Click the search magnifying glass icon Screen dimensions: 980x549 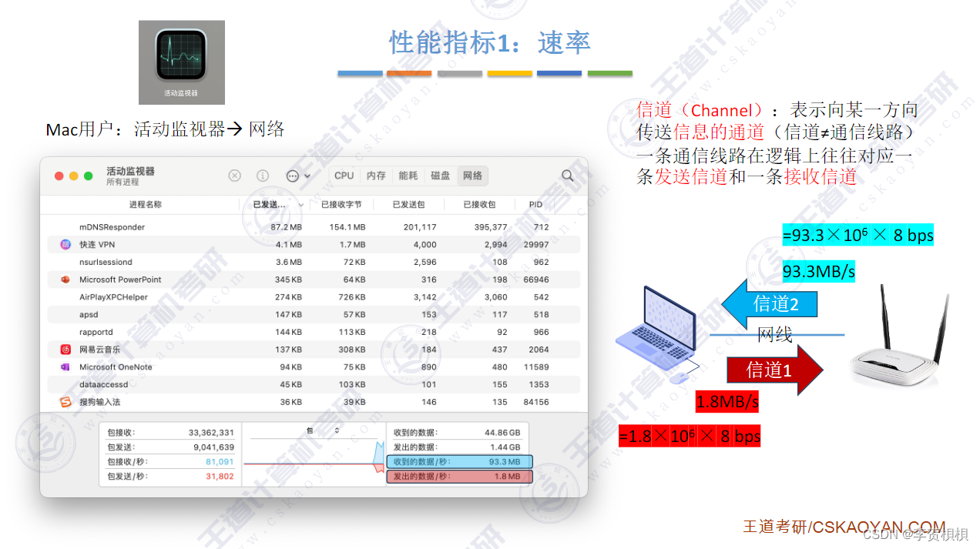click(567, 176)
